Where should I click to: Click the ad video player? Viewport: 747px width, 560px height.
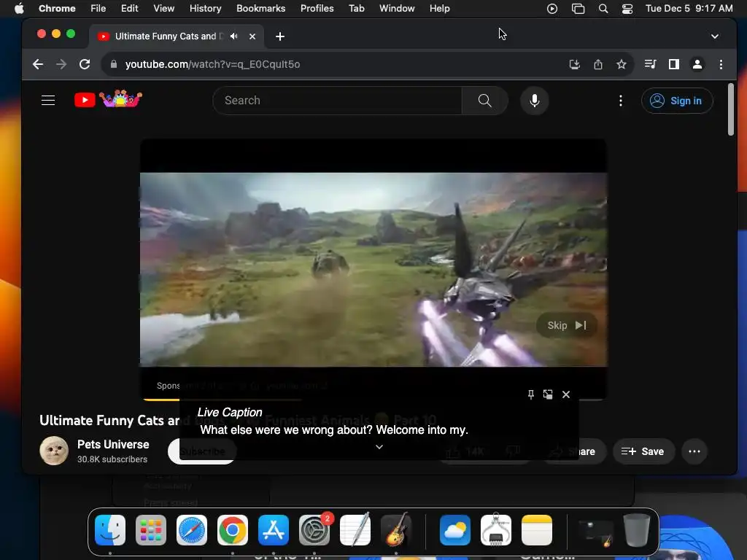coord(373,270)
